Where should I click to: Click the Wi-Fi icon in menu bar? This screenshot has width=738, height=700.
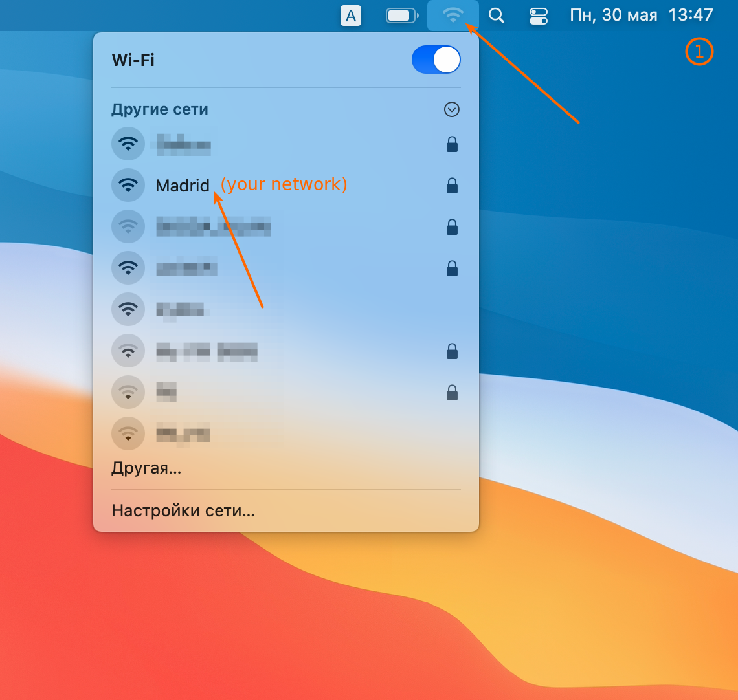(453, 16)
